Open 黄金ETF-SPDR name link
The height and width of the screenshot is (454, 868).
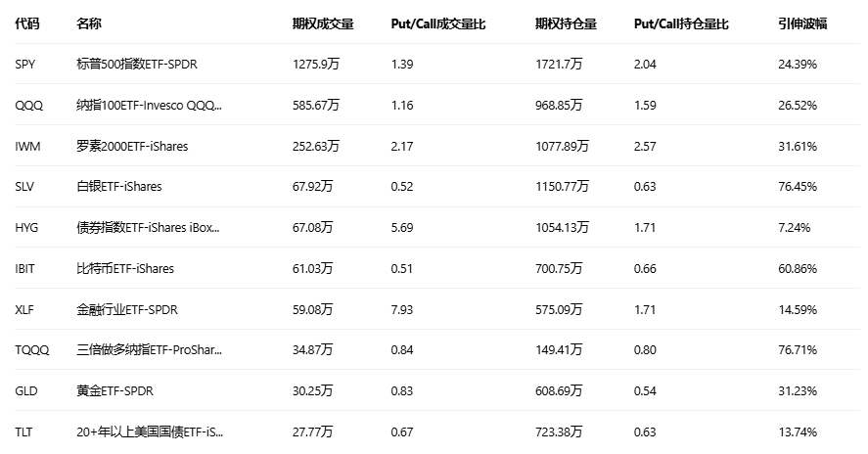[x=114, y=390]
